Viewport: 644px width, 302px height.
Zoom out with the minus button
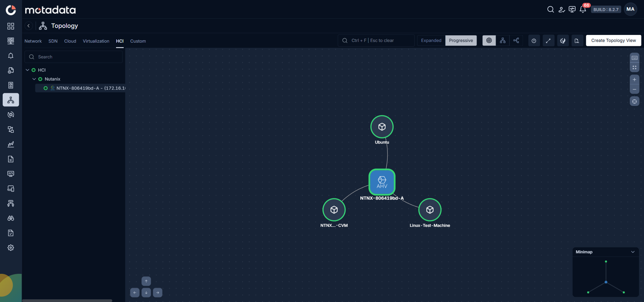[635, 89]
